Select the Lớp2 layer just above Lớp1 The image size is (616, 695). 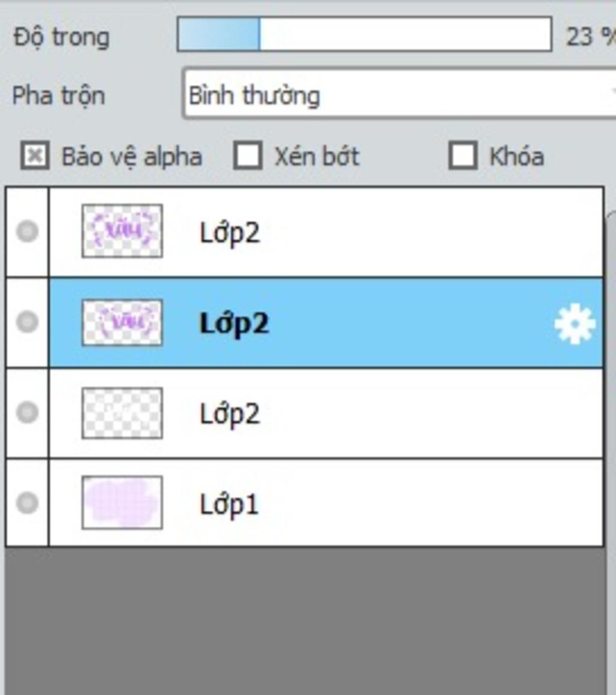(x=326, y=413)
